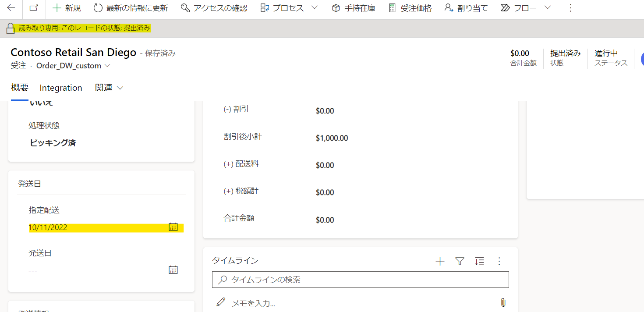Open calendar picker for 指定配送
The width and height of the screenshot is (644, 312).
(173, 227)
